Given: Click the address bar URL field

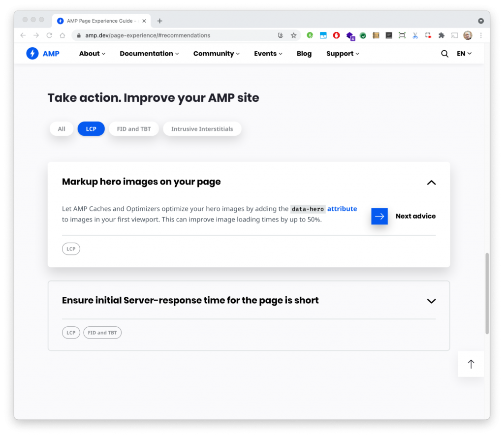Looking at the screenshot, I should (x=180, y=35).
